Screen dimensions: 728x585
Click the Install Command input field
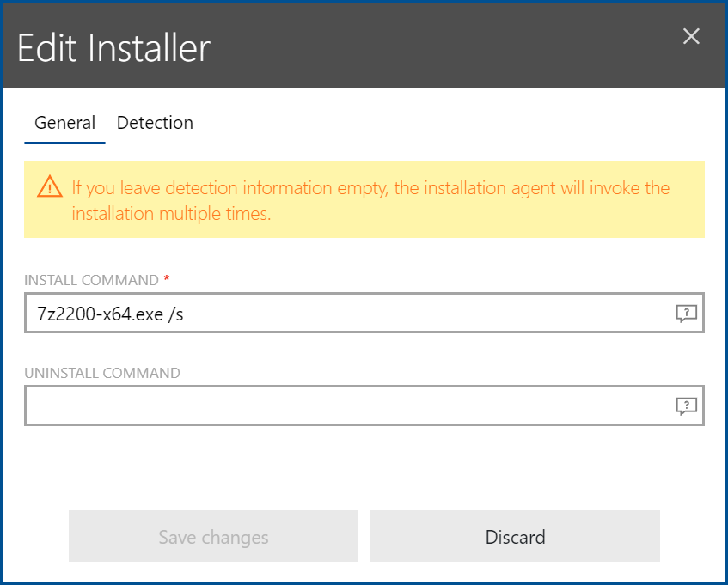point(364,314)
